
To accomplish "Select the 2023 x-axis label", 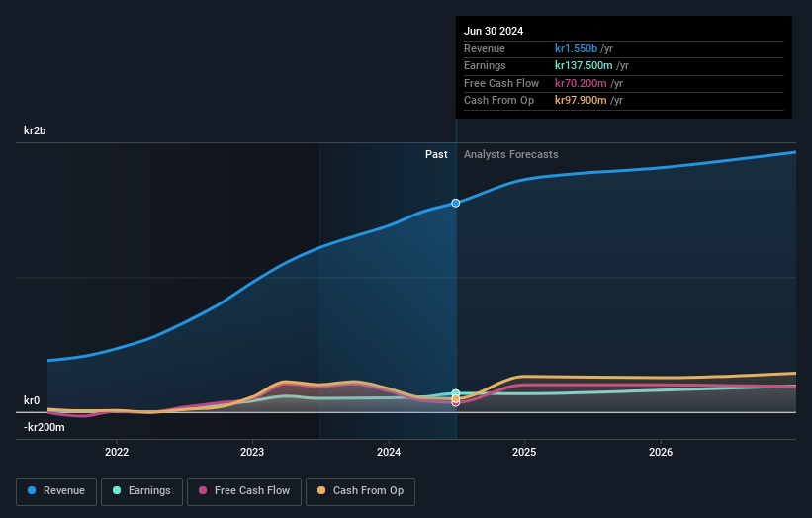I will tap(252, 452).
